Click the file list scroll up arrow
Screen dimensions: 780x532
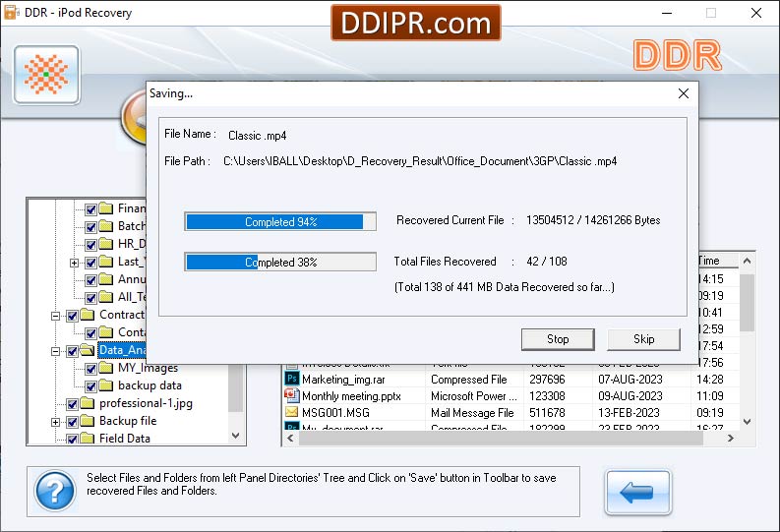(747, 261)
